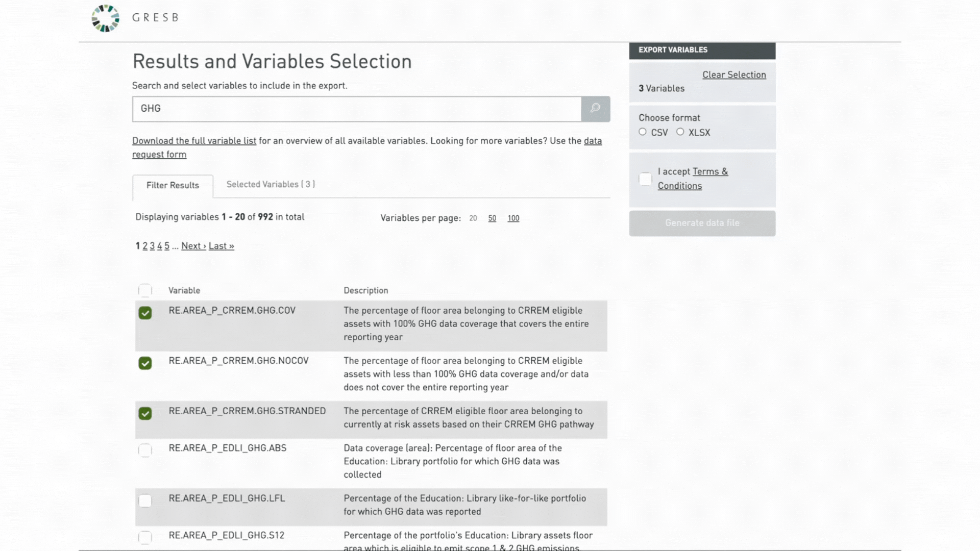Image resolution: width=980 pixels, height=551 pixels.
Task: Check RE.AREA_P_EDLI_GHG.ABS variable
Action: pyautogui.click(x=145, y=450)
